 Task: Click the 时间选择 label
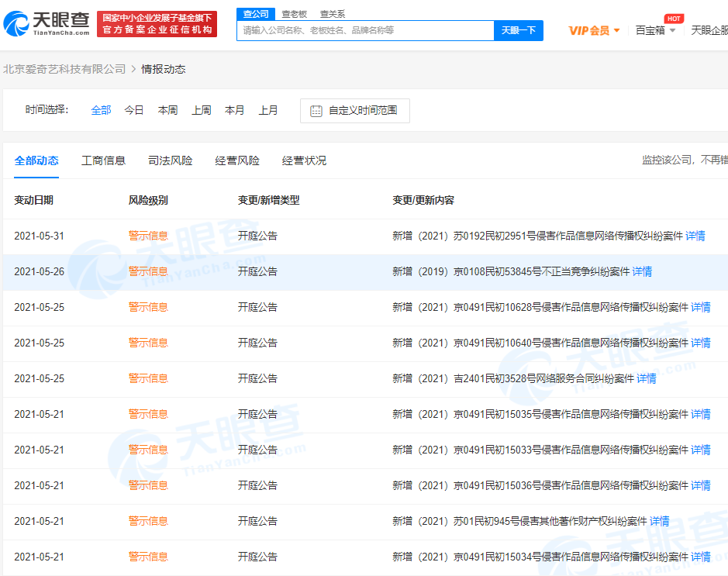point(47,110)
